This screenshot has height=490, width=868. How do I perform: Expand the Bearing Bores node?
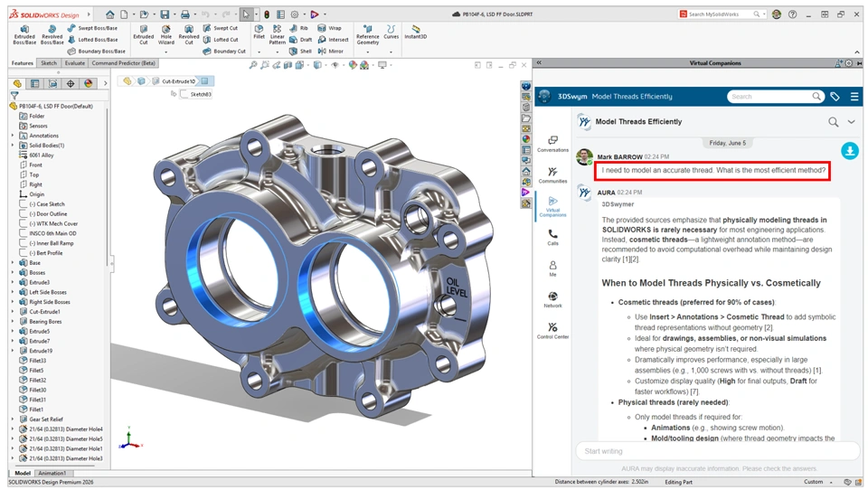click(x=13, y=321)
